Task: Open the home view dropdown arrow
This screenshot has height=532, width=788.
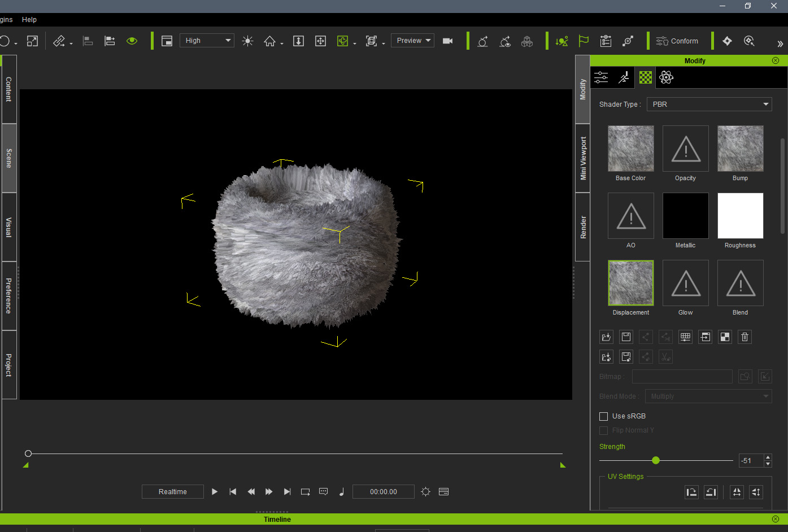Action: tap(281, 43)
